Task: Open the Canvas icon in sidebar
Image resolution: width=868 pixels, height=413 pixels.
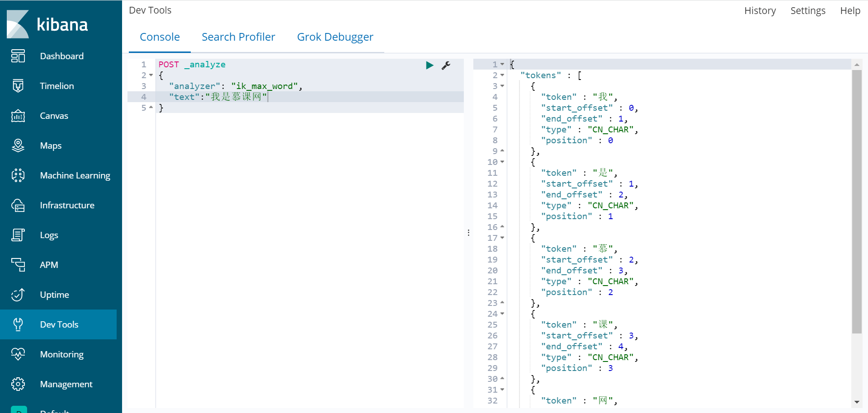Action: [x=18, y=116]
